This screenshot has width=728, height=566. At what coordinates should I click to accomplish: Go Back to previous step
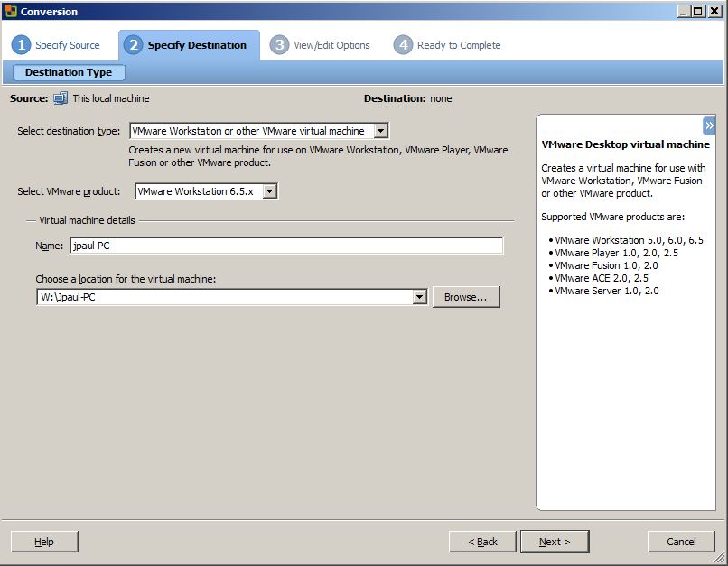[482, 542]
